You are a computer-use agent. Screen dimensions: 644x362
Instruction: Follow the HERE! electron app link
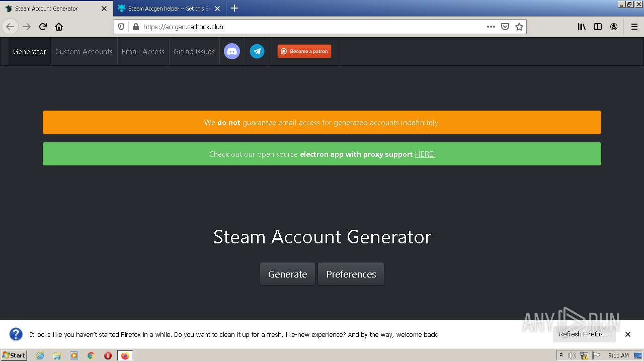point(425,154)
